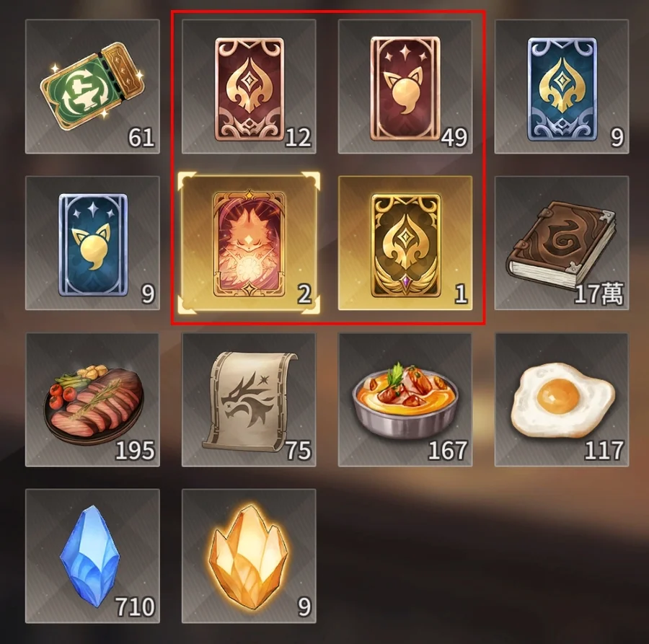Select the blue crystal item with 710

92,556
